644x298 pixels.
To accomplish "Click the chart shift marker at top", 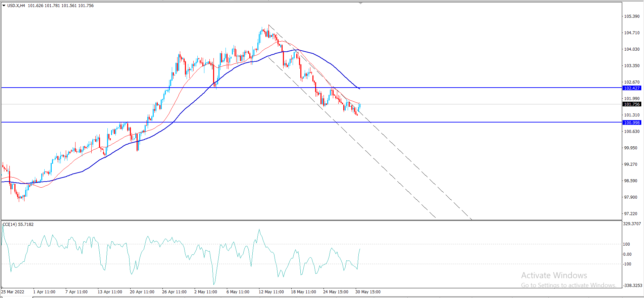I will click(x=360, y=3).
